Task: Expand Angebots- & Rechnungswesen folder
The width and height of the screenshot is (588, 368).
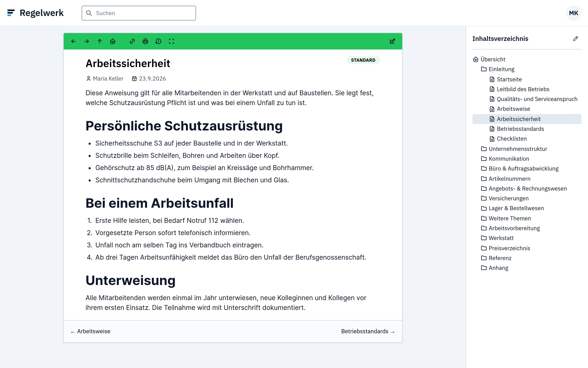Action: click(528, 189)
